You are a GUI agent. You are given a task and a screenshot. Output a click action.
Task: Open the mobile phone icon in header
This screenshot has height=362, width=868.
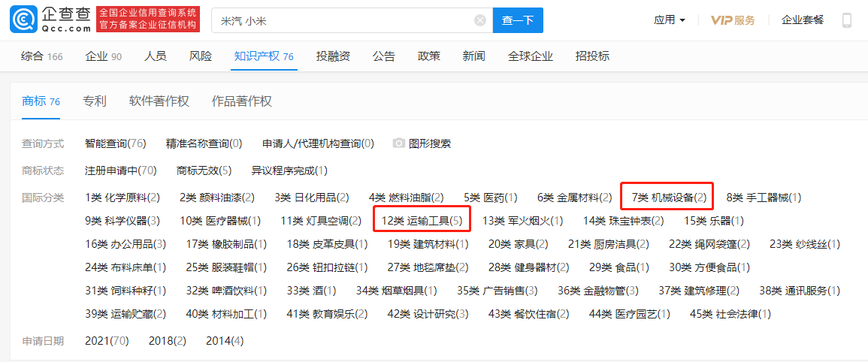(x=846, y=20)
